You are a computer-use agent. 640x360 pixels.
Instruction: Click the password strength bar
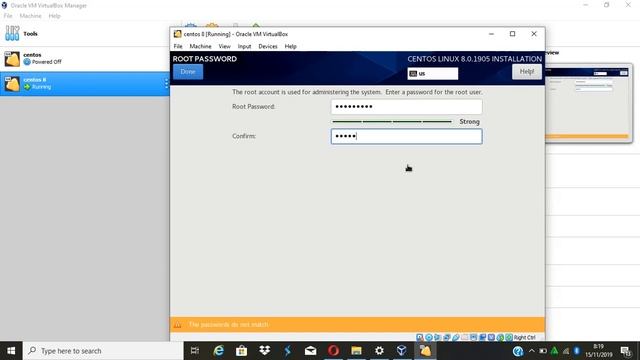pos(392,122)
